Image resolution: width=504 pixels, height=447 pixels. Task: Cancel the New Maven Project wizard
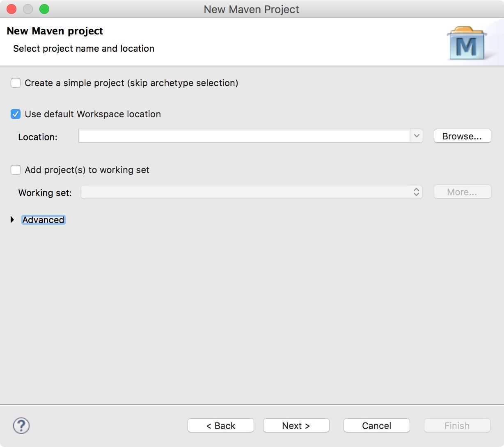point(376,426)
